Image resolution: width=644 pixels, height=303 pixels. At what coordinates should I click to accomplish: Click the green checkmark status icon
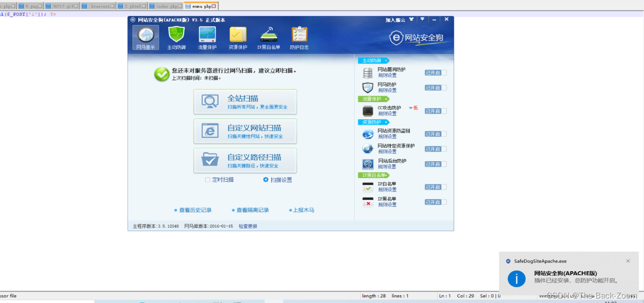(161, 74)
